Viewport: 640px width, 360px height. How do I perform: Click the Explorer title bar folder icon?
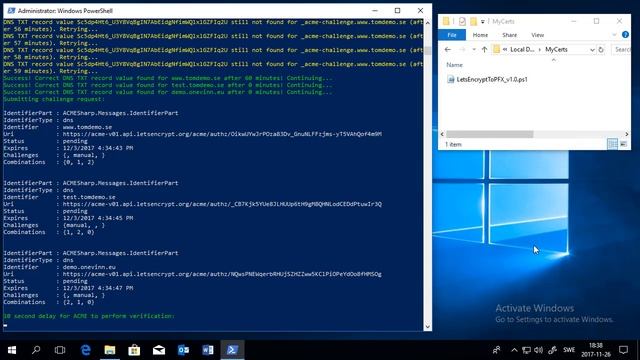point(446,21)
